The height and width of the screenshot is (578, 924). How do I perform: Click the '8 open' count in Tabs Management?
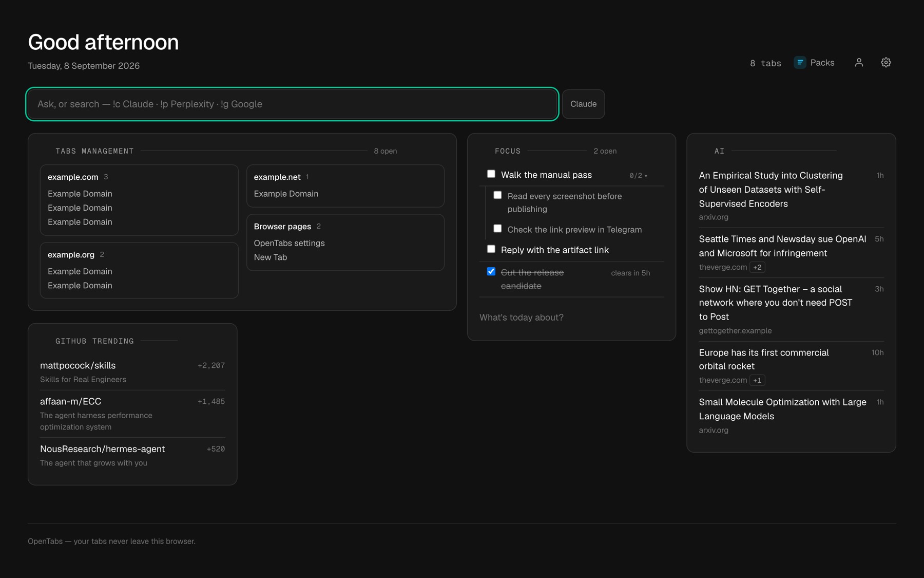(385, 151)
